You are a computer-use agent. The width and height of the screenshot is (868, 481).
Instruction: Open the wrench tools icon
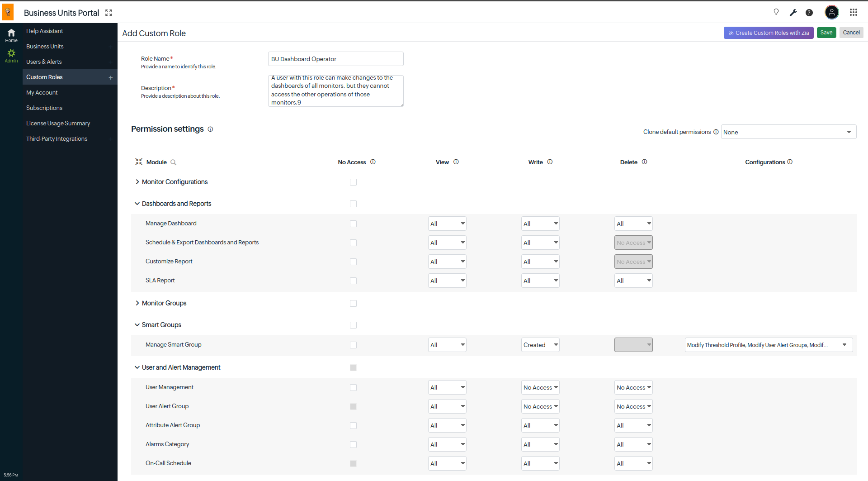coord(793,13)
